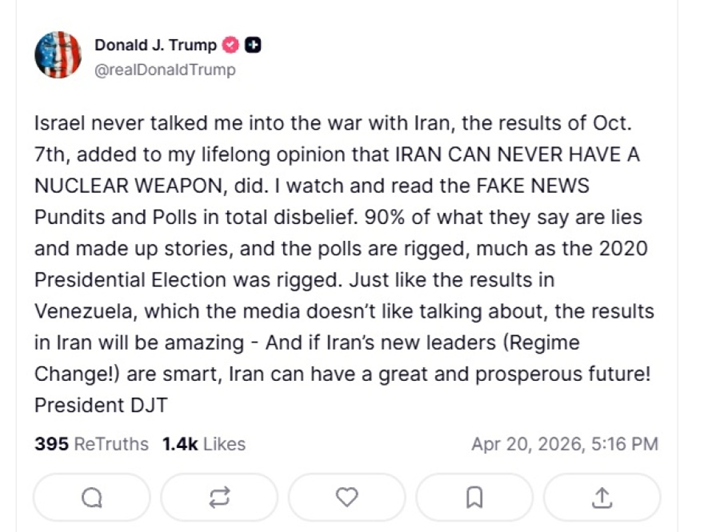Viewport: 704px width, 532px height.
Task: Click the red verified checkmark badge
Action: 232,45
